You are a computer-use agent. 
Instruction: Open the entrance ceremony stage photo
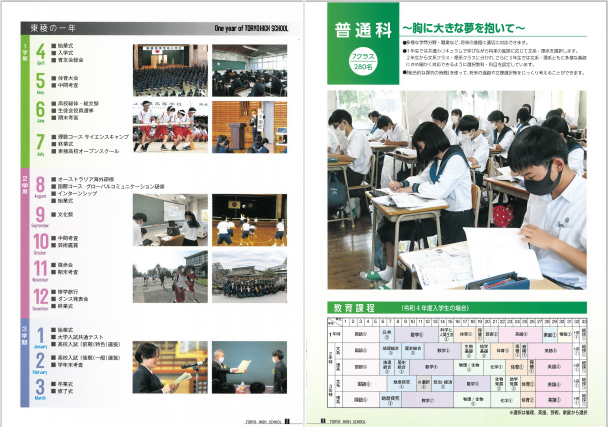click(170, 69)
